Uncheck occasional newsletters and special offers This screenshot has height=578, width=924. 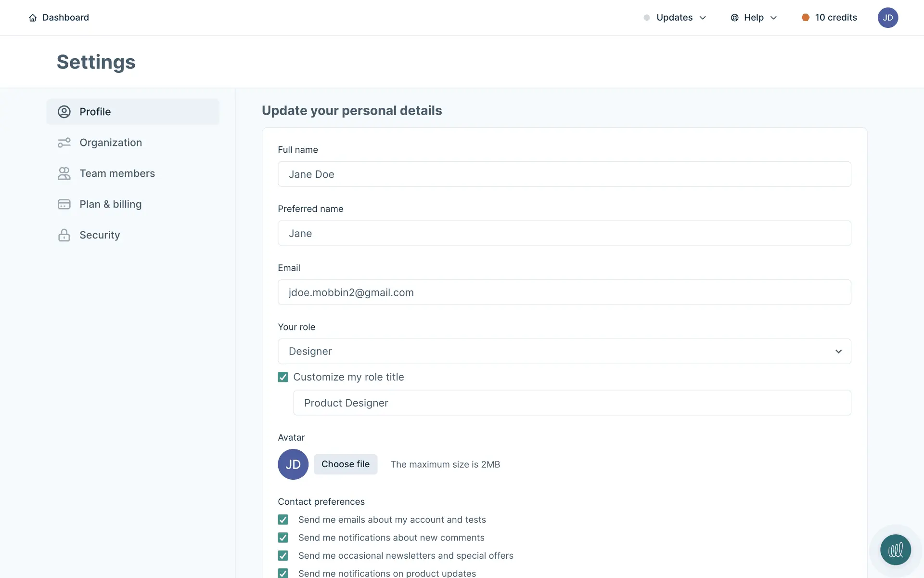[x=283, y=555]
